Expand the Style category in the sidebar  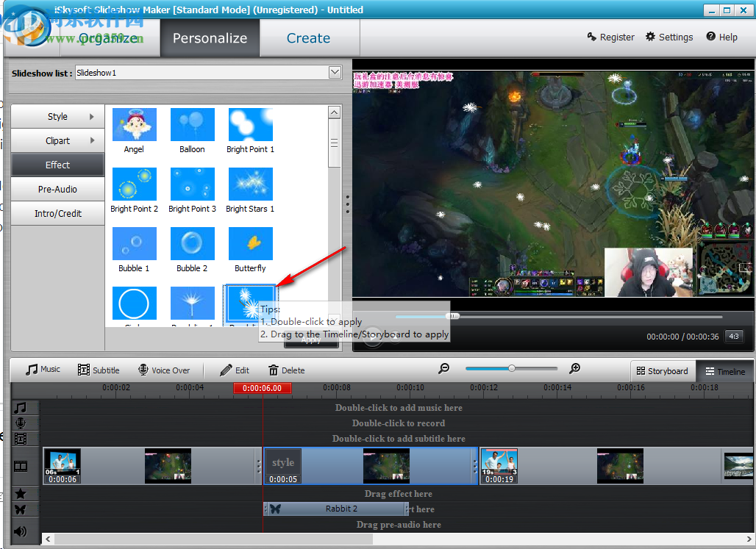point(57,116)
